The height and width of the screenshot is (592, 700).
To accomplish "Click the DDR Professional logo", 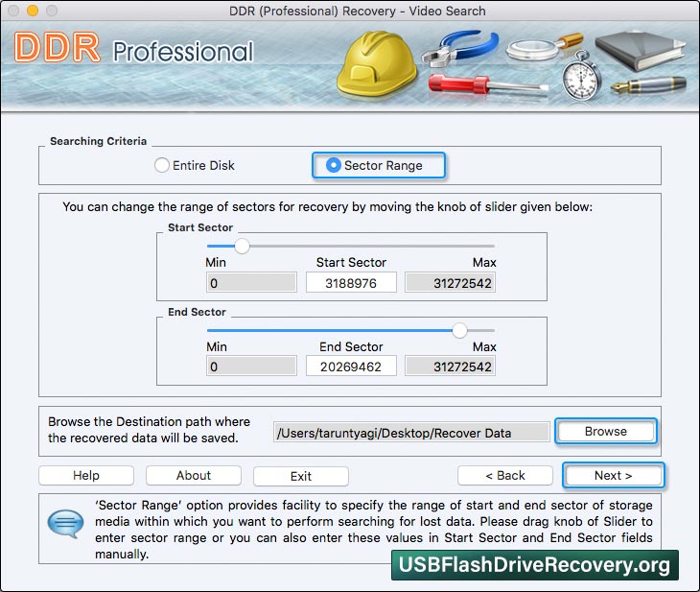I will coord(134,48).
